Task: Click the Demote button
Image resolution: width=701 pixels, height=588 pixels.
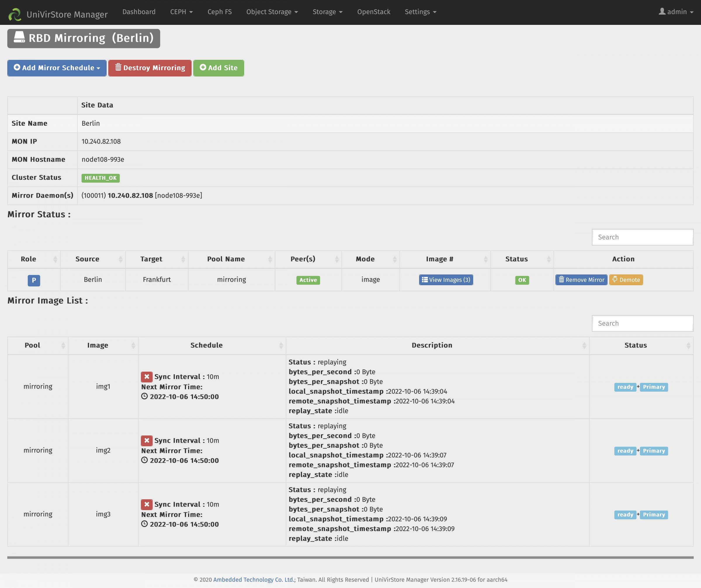Action: (626, 280)
